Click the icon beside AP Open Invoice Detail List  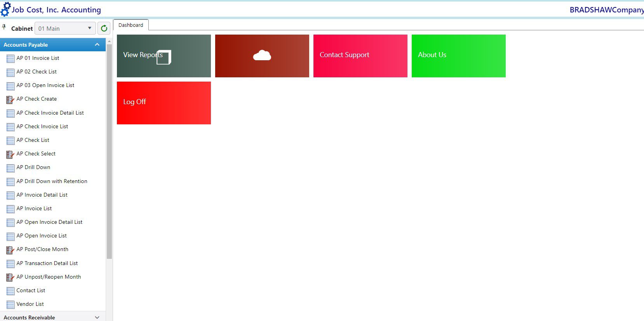click(10, 223)
